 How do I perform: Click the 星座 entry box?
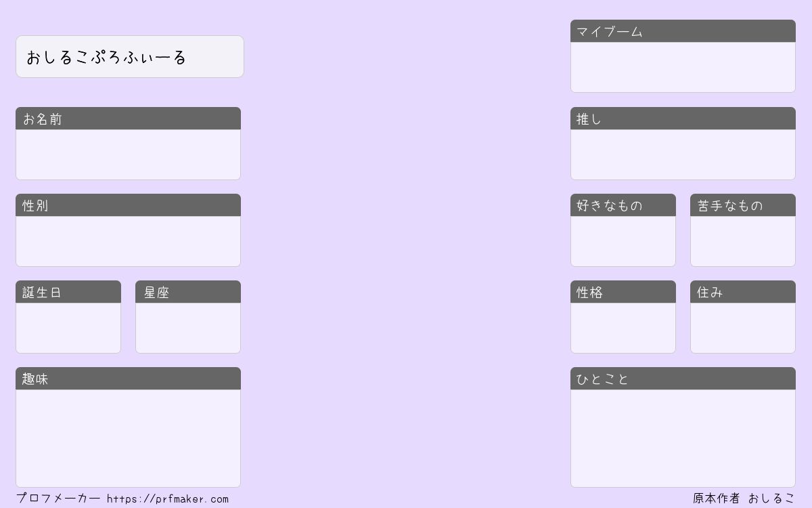pyautogui.click(x=188, y=328)
